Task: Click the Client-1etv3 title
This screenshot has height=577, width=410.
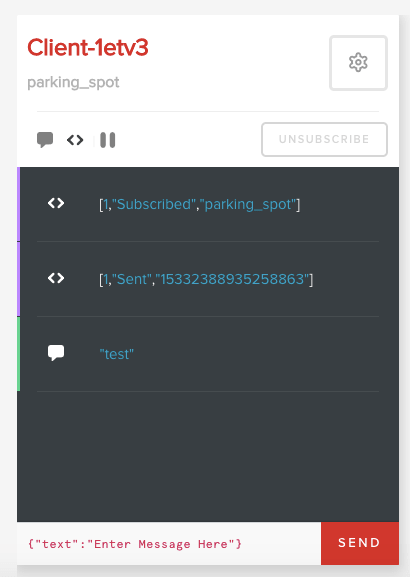Action: [x=88, y=47]
